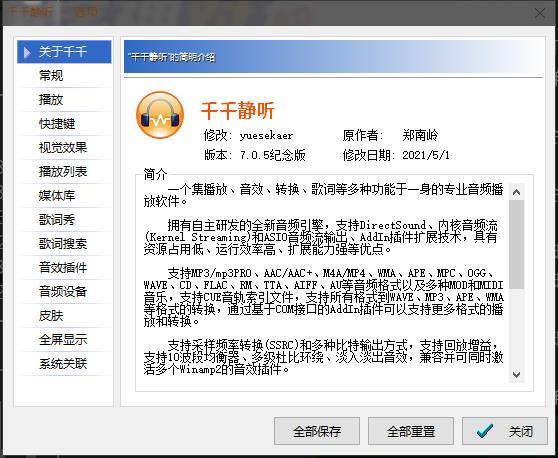This screenshot has width=558, height=458.
Task: Click the original author name 郑南岭
Action: [x=420, y=135]
